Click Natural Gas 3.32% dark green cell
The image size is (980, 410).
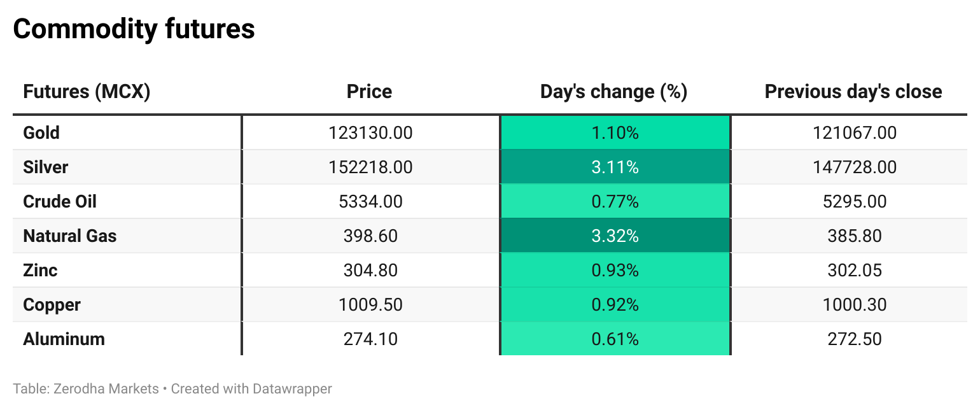615,236
